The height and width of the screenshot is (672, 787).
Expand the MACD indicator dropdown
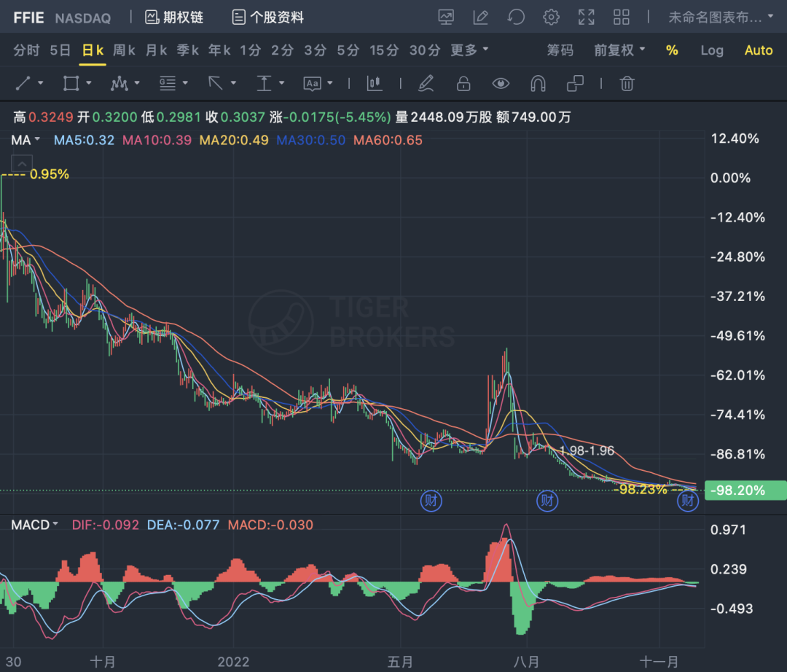tap(35, 525)
